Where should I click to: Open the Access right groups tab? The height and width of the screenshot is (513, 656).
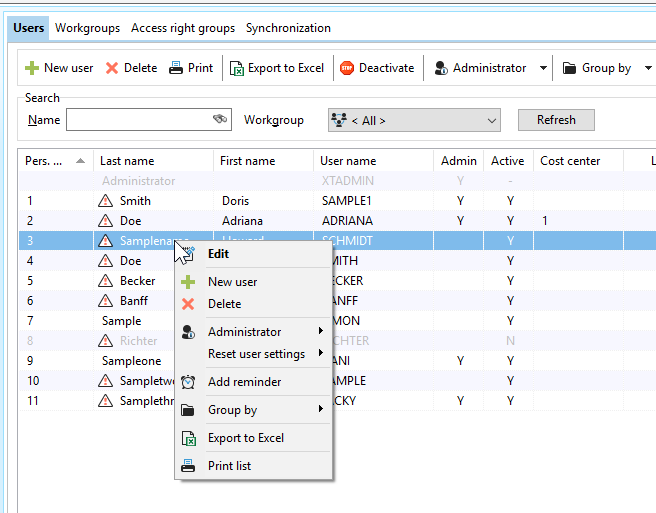coord(183,28)
